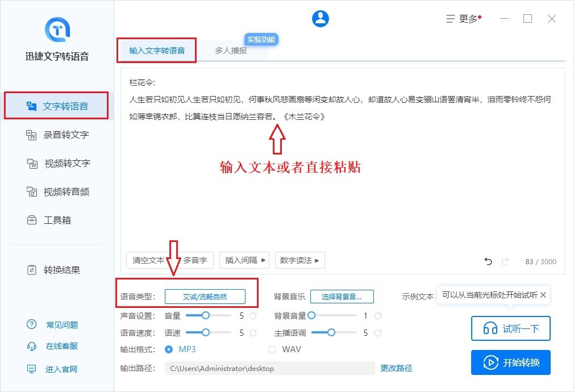Expand the 插入间隔 dropdown
This screenshot has width=574, height=392.
(x=244, y=260)
